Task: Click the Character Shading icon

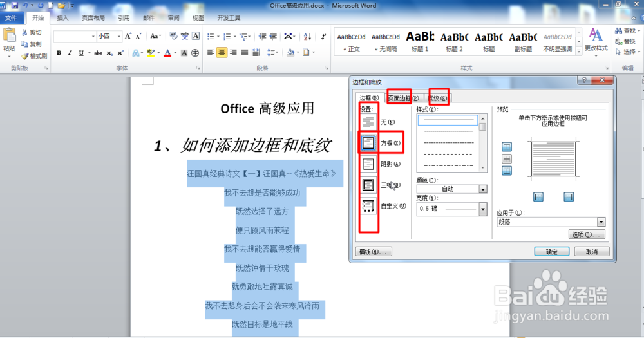Action: (184, 53)
